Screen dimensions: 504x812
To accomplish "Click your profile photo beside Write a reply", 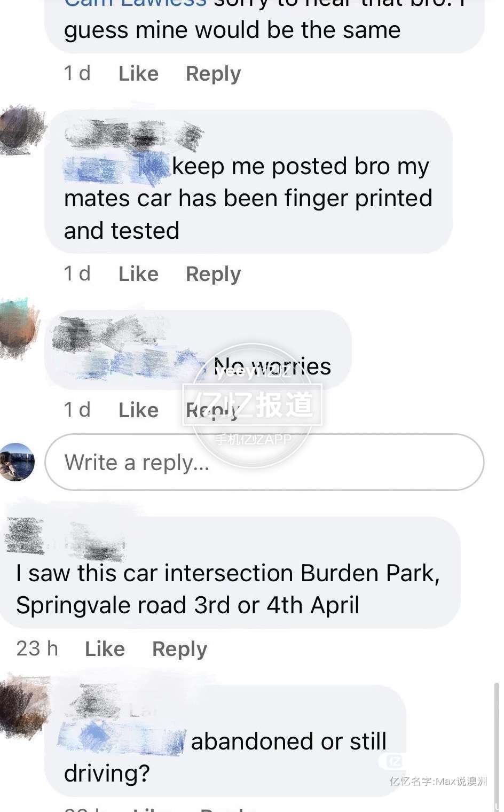I will (17, 462).
